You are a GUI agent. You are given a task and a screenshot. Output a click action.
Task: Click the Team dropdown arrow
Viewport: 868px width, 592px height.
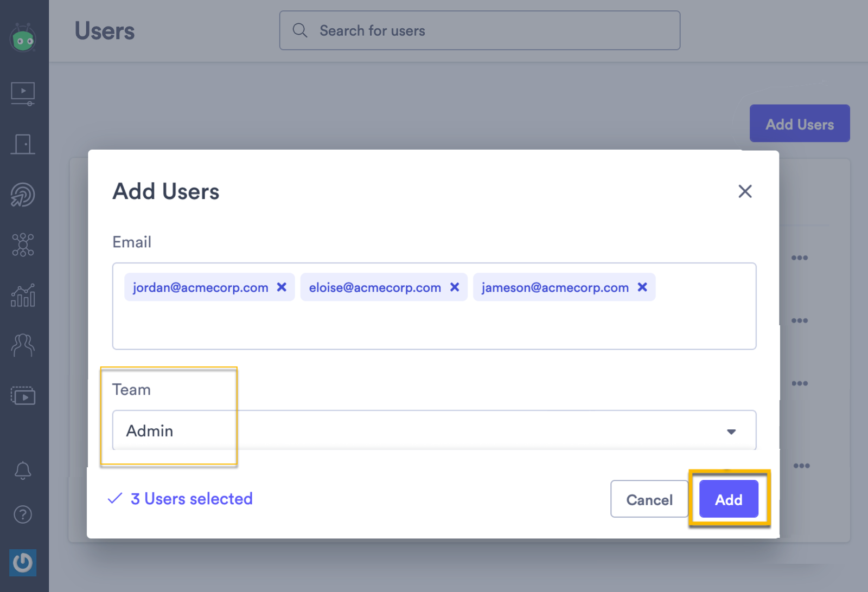tap(732, 431)
